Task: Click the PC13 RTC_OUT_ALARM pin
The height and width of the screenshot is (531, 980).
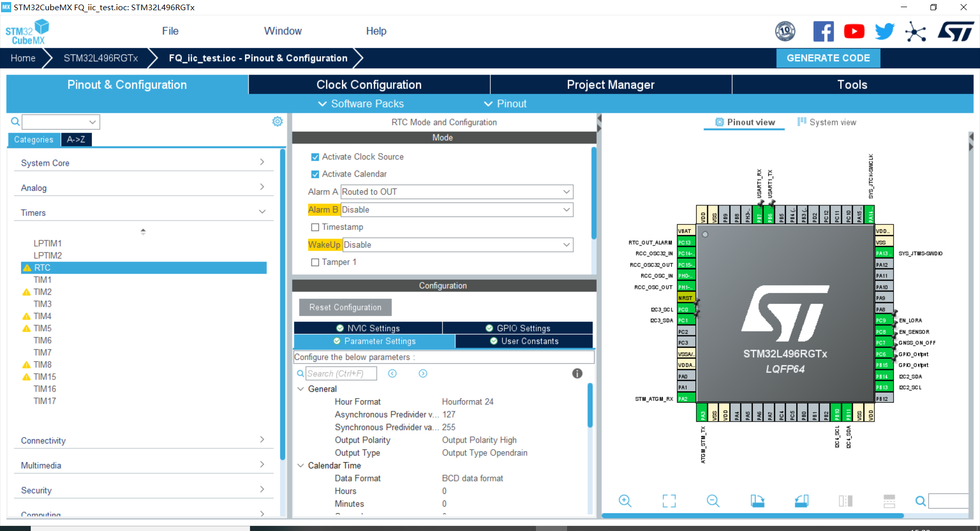Action: (685, 243)
